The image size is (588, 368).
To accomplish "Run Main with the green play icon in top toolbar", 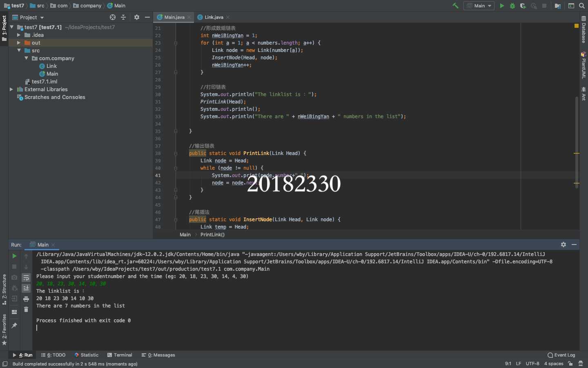I will click(x=502, y=6).
